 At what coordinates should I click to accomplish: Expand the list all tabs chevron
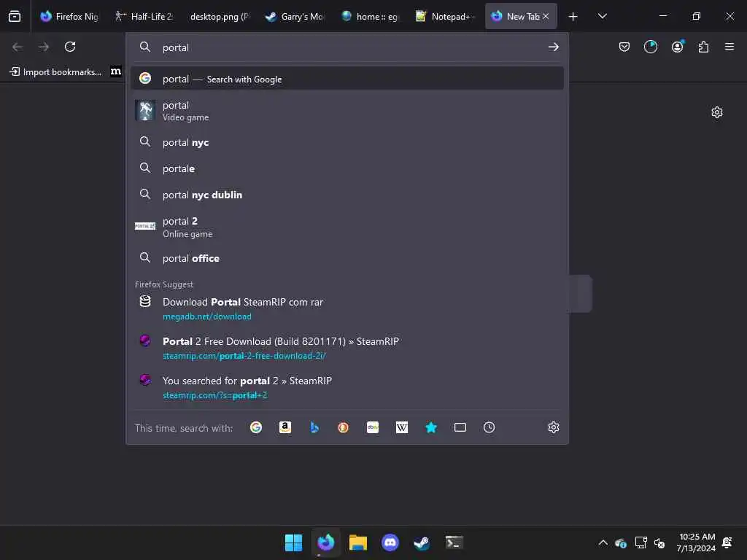(602, 16)
